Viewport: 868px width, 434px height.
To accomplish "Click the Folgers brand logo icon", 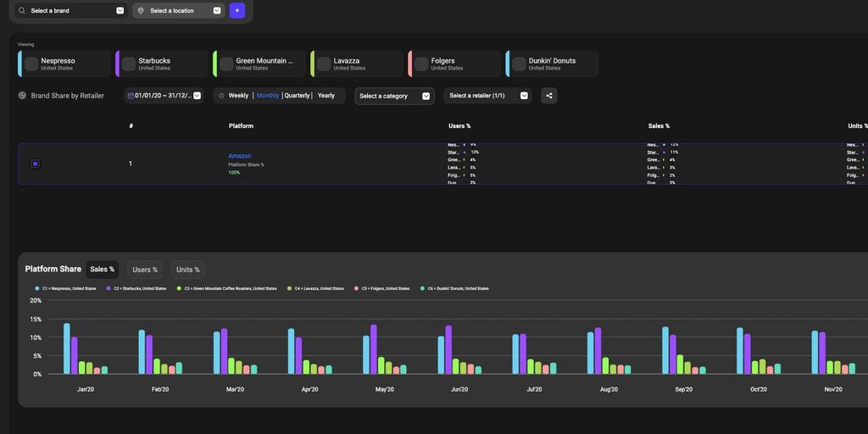I will tap(421, 64).
